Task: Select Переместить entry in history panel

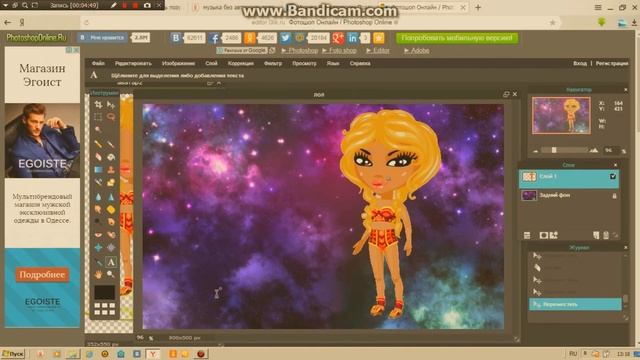Action: coord(575,304)
